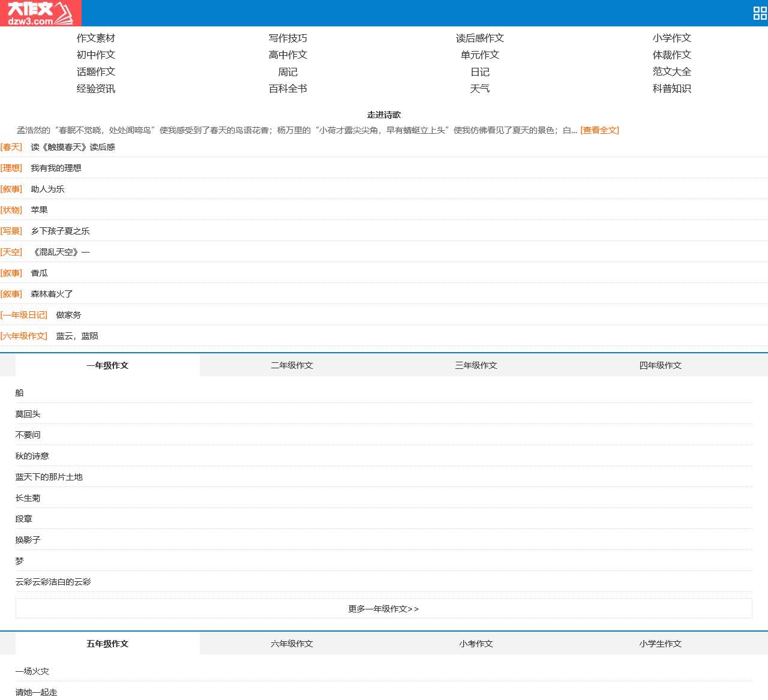Click the 大作文 dzw3.com logo
The height and width of the screenshot is (700, 768).
(x=40, y=13)
